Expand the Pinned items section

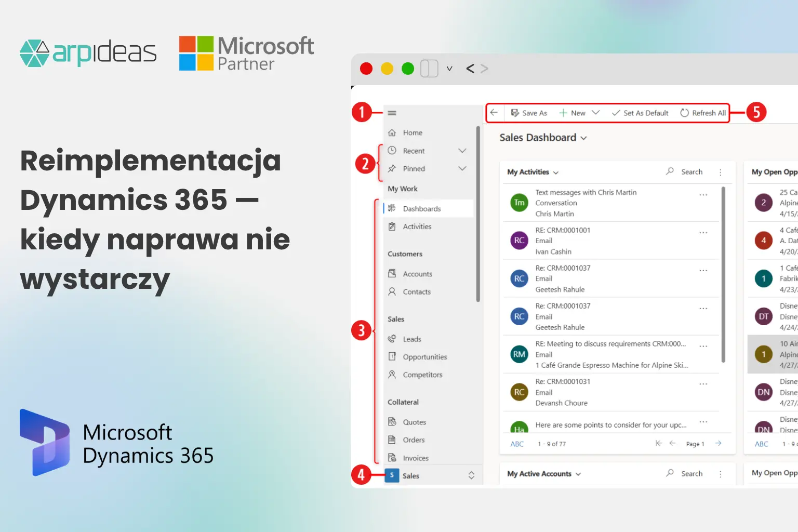coord(462,168)
